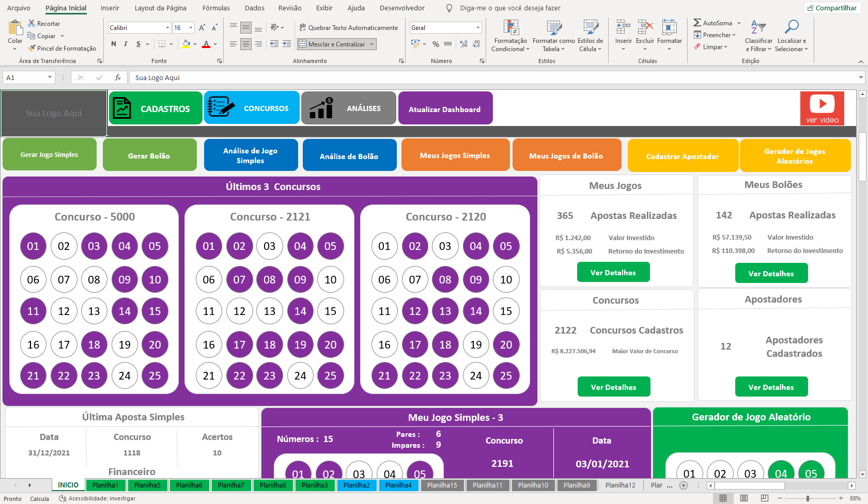
Task: Expand the formula bar
Action: click(x=861, y=77)
